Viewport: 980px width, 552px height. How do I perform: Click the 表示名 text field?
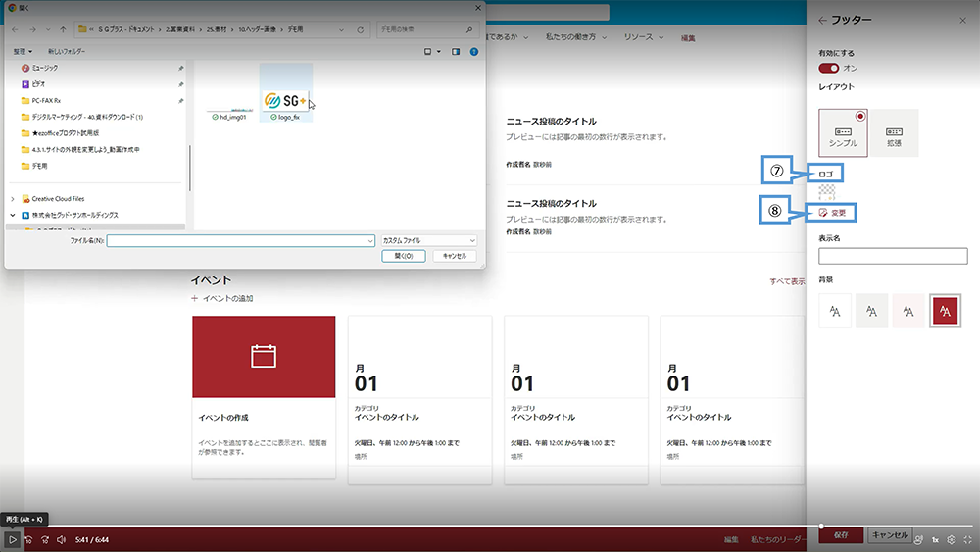pos(893,256)
